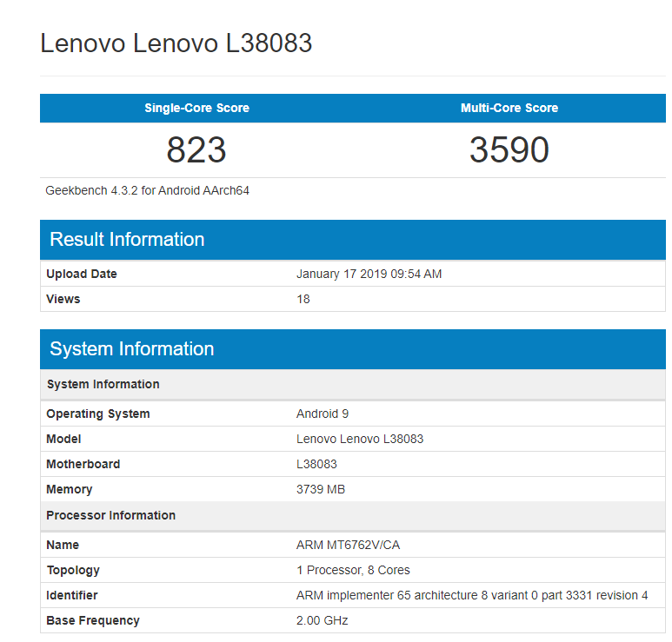
Task: Click the Processor Information subheader
Action: click(x=353, y=515)
